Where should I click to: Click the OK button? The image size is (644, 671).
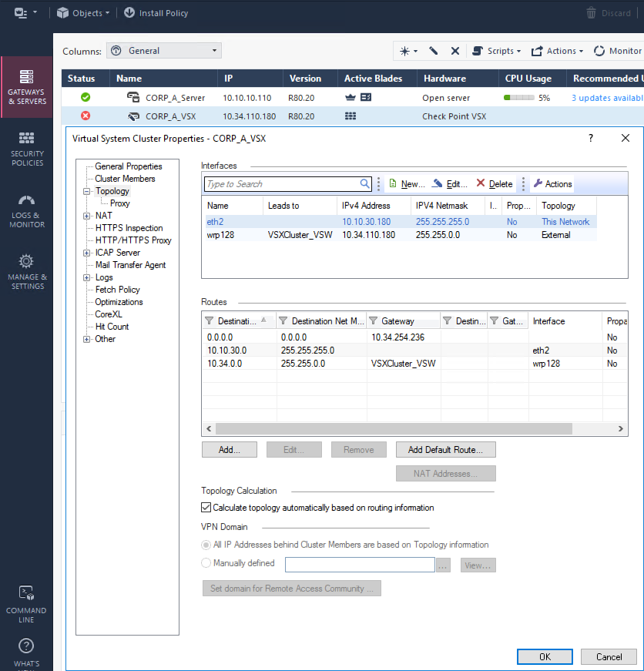545,657
